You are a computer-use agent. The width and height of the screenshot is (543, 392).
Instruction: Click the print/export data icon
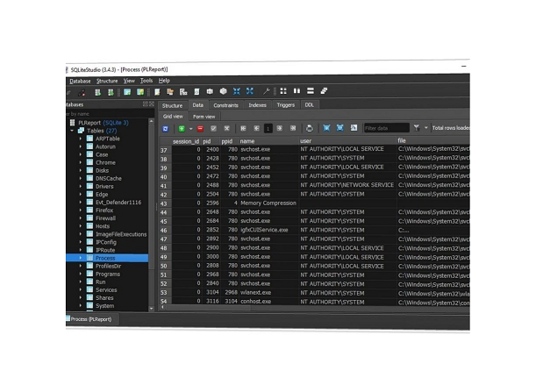click(x=309, y=128)
